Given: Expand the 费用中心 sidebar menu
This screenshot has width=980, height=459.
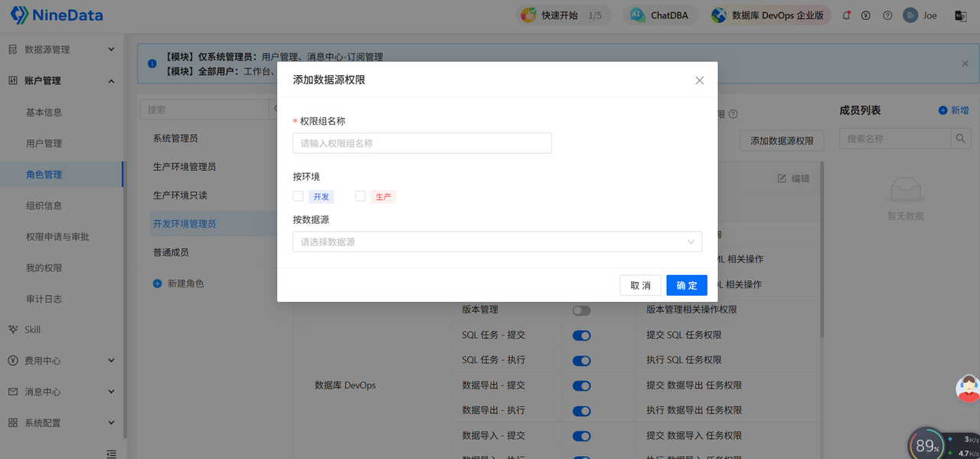Looking at the screenshot, I should click(x=61, y=361).
